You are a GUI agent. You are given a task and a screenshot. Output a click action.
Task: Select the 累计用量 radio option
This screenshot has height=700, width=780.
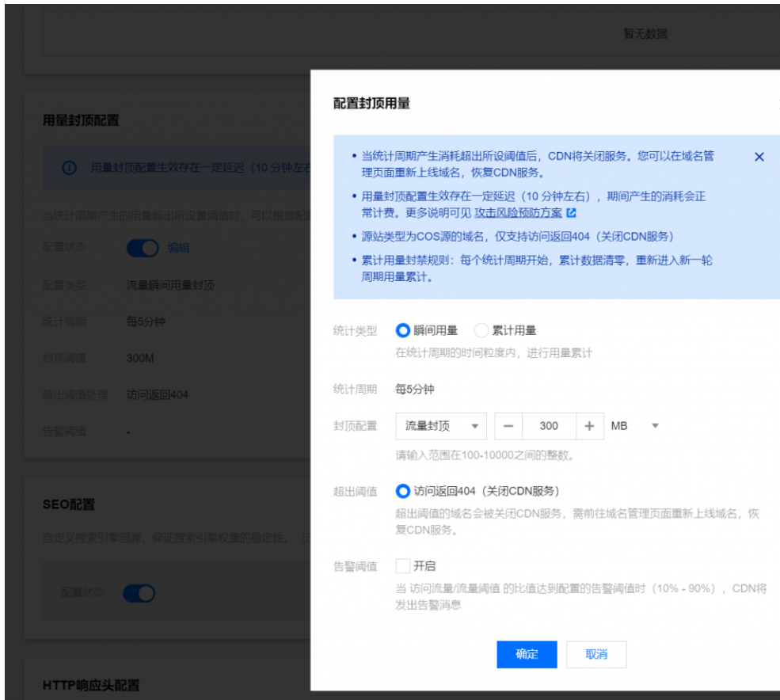[481, 330]
